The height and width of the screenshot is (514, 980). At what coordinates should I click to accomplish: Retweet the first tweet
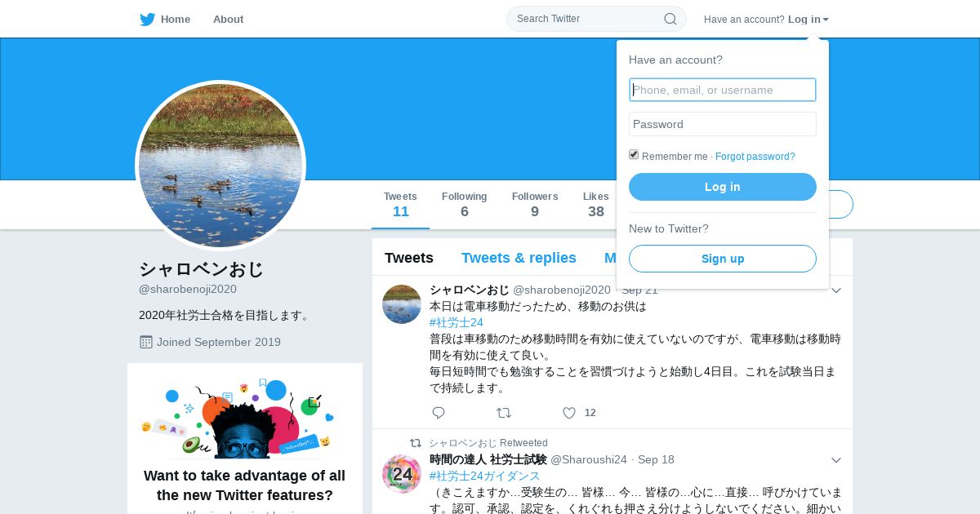504,413
